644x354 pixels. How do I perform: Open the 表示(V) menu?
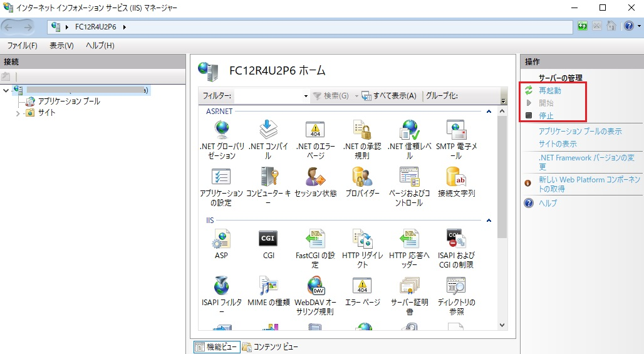[x=61, y=46]
